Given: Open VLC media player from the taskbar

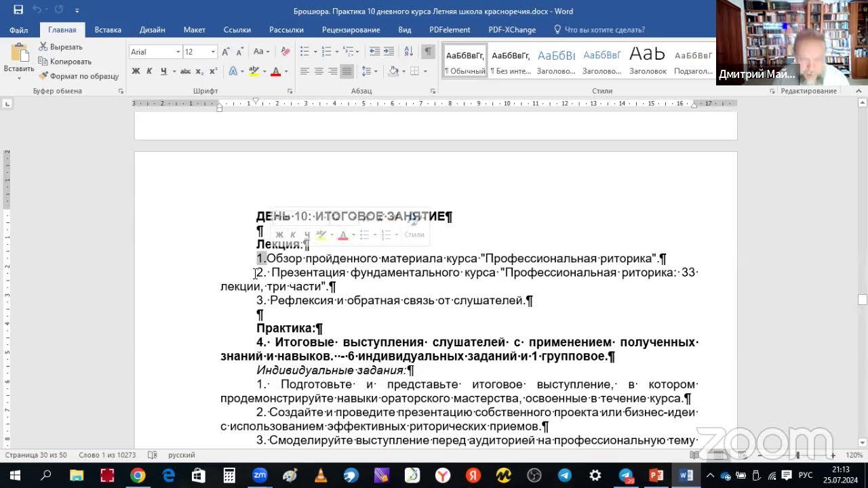Looking at the screenshot, I should 321,475.
